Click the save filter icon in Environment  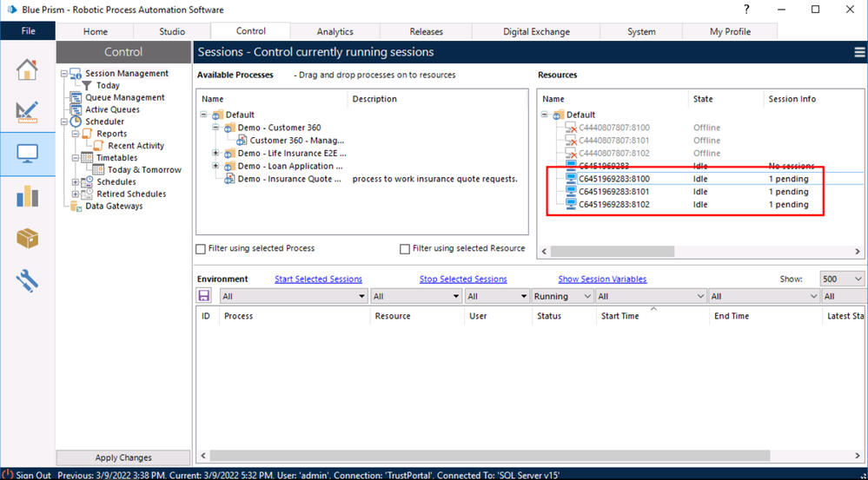(205, 297)
